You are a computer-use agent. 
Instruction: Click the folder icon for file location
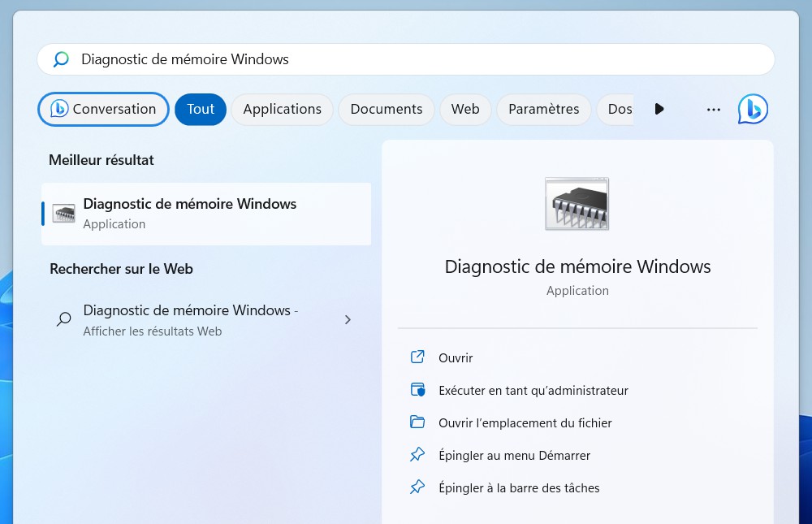pyautogui.click(x=417, y=422)
